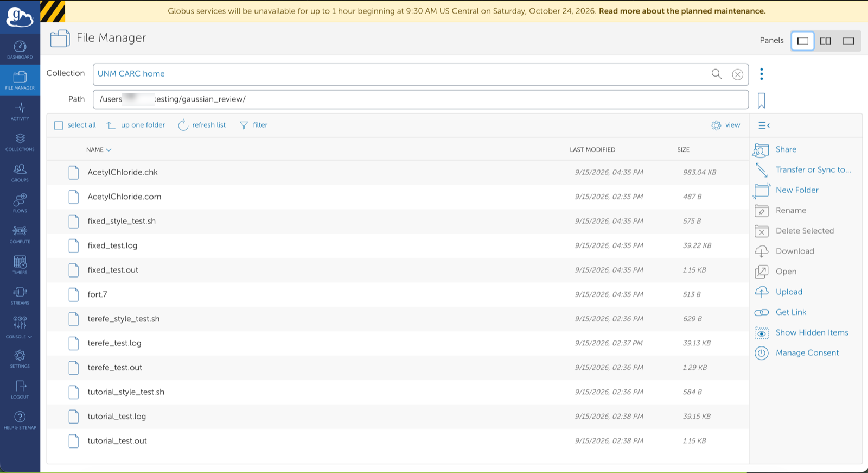
Task: Switch to single panel layout
Action: 803,41
